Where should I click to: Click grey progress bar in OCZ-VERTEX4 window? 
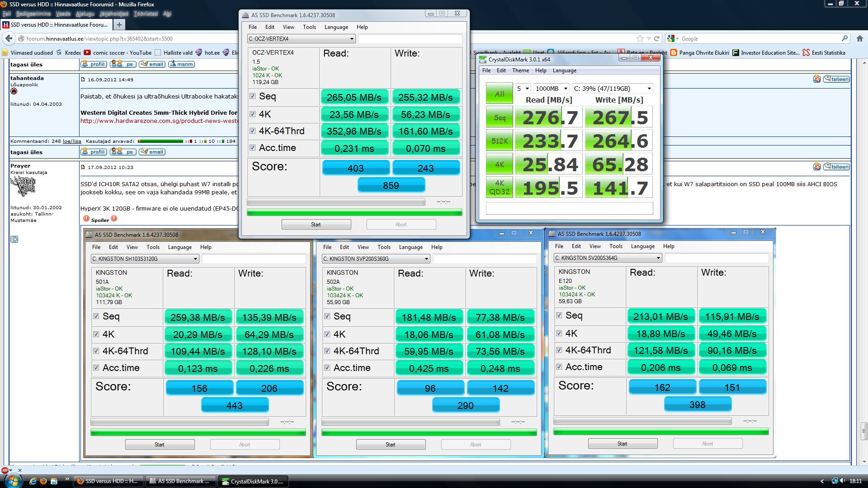click(x=336, y=202)
